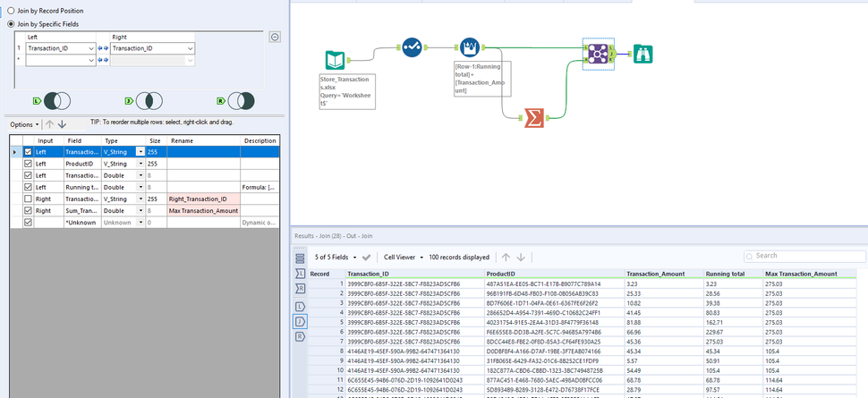Click the ProductID column header in Results
The image size is (868, 398).
click(x=555, y=274)
